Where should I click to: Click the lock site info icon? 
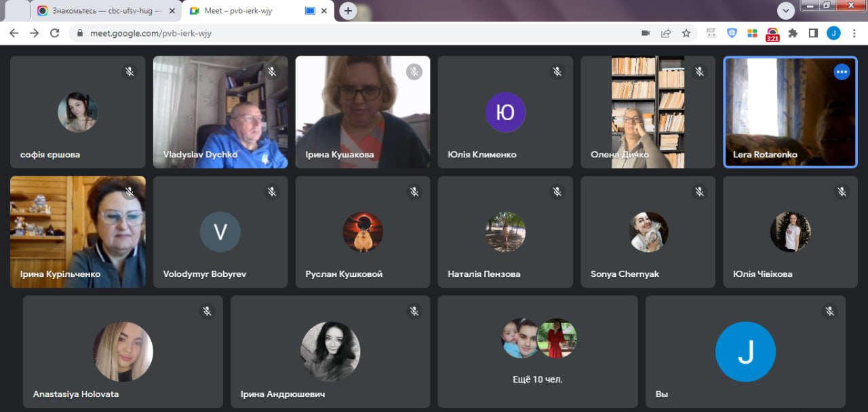(x=81, y=33)
